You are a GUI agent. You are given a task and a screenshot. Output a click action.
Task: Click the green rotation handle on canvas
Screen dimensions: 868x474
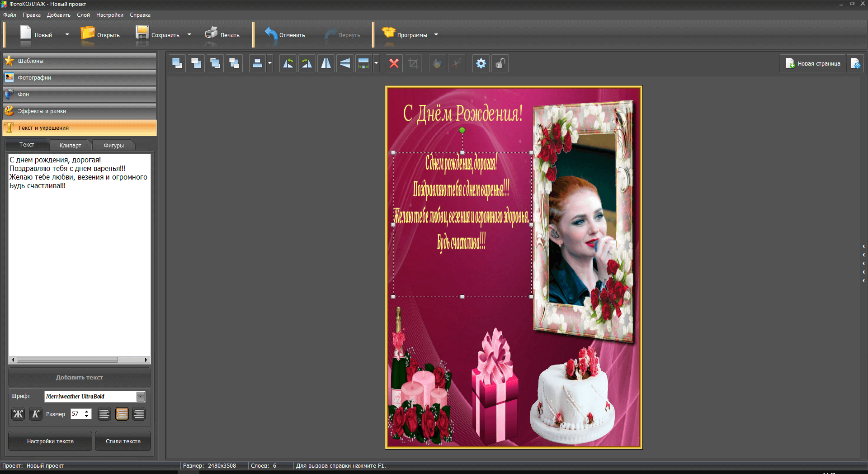coord(462,130)
